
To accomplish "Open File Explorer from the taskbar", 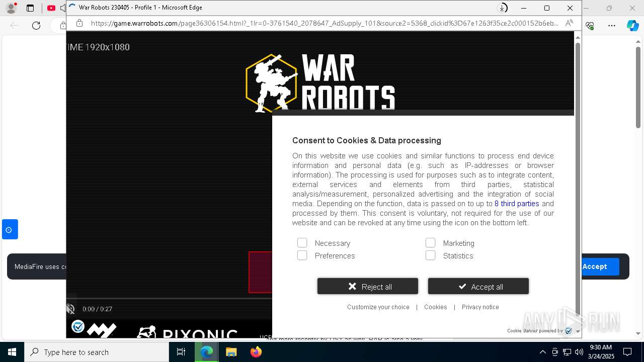I will 231,352.
